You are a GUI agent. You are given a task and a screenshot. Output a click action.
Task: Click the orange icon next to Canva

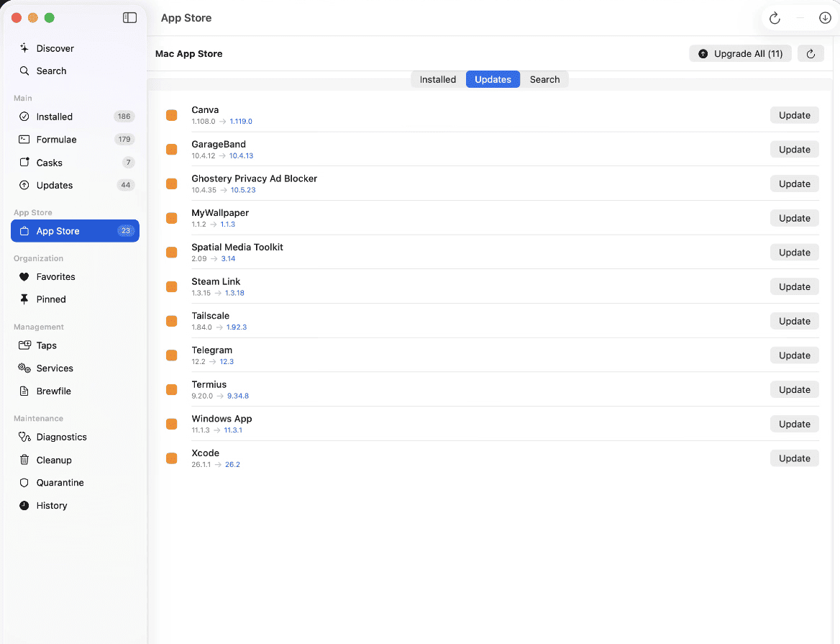(171, 115)
